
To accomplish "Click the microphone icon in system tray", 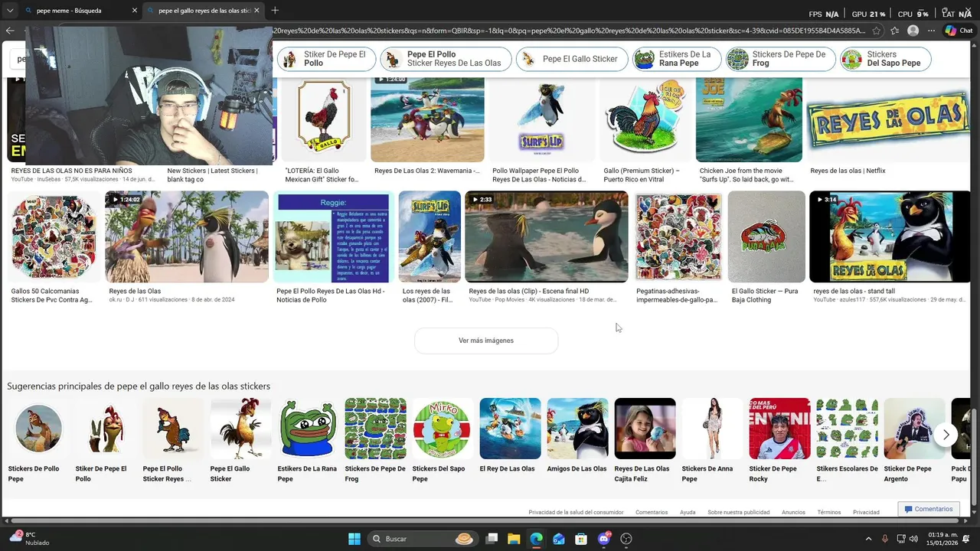I will (x=885, y=539).
